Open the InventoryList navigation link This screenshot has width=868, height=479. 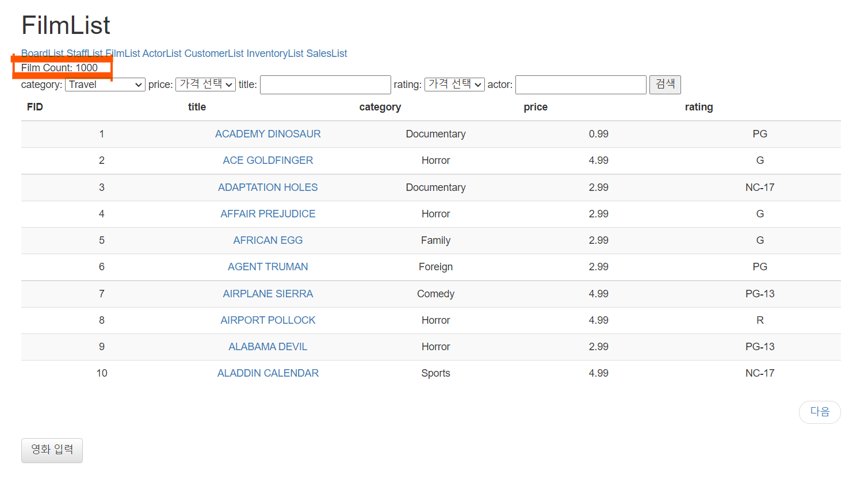tap(275, 53)
